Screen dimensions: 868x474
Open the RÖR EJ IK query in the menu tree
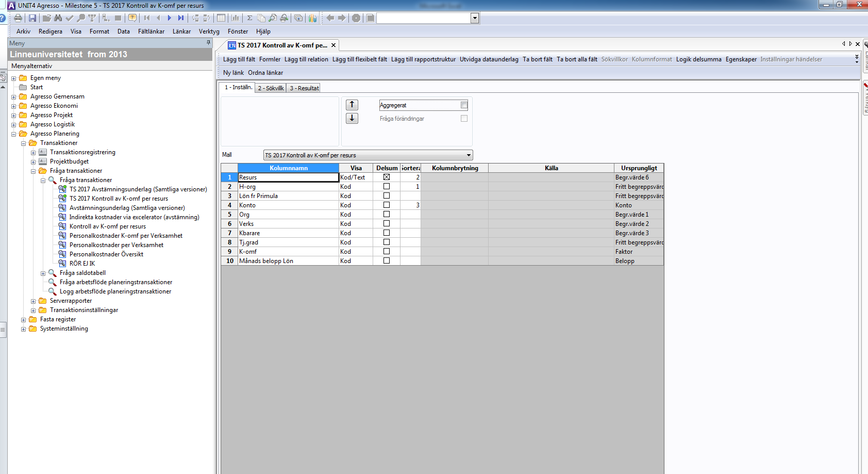[x=82, y=264]
